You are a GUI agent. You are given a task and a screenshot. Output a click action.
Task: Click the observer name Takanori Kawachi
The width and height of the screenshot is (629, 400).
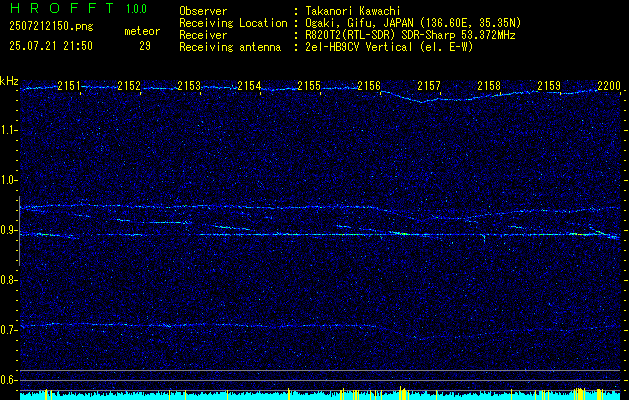coord(353,11)
